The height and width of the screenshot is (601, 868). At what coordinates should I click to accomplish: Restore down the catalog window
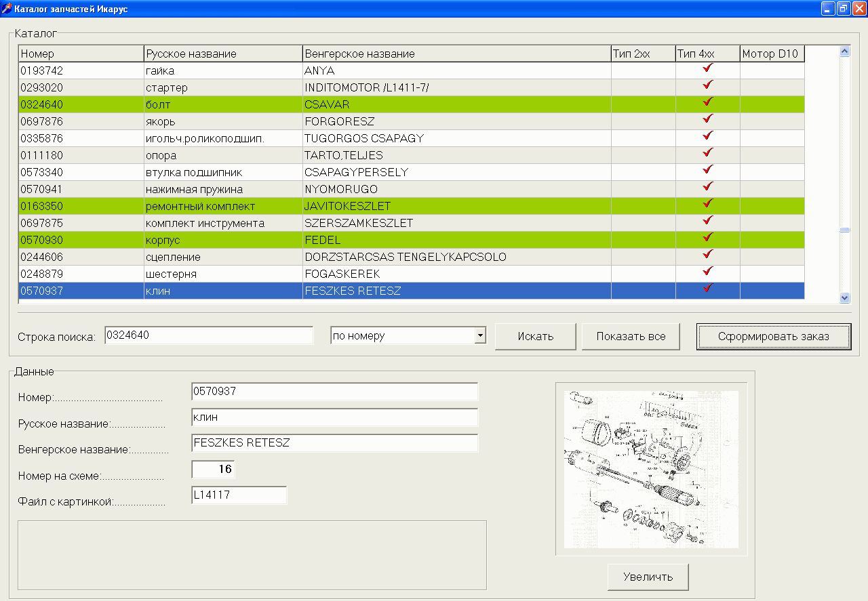844,8
